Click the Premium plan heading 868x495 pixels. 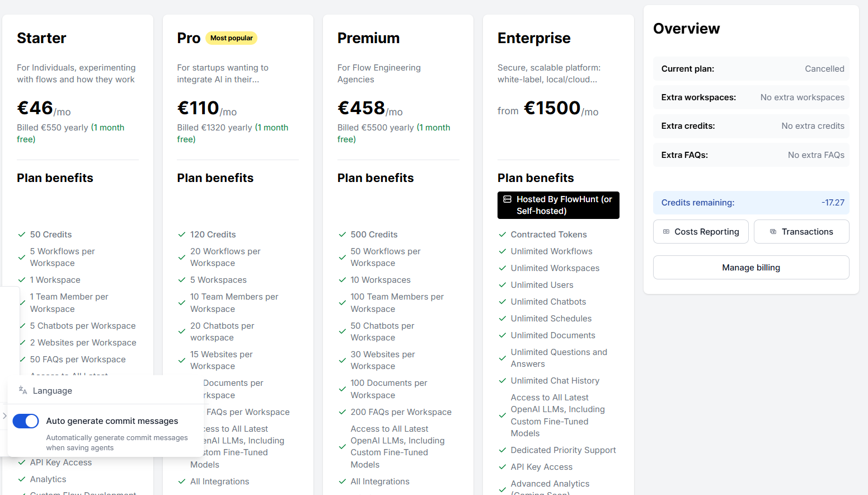click(x=369, y=38)
